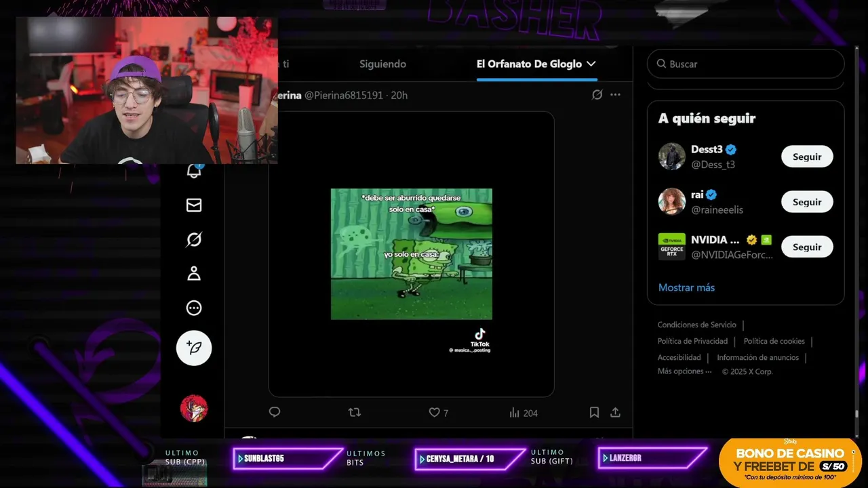Open @Pierina6815191 handle link
Image resolution: width=868 pixels, height=488 pixels.
(343, 95)
